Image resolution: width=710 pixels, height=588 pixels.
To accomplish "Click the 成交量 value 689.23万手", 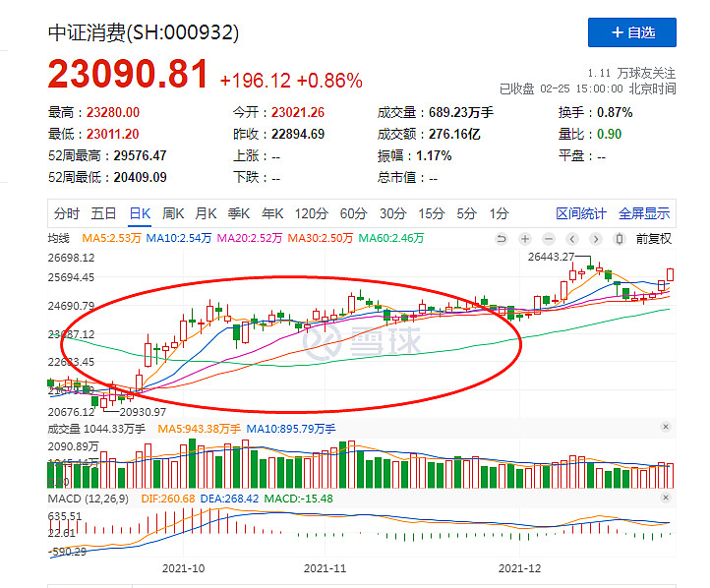I will click(461, 112).
